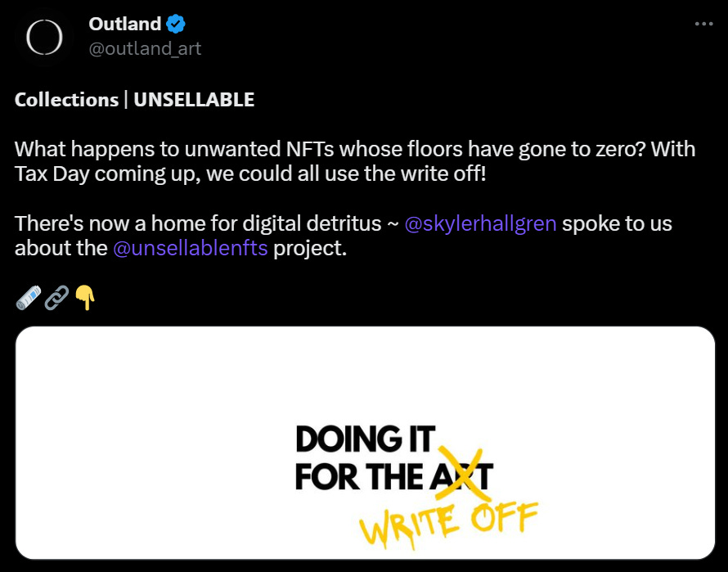Click the rolled newspaper emoji

(27, 298)
